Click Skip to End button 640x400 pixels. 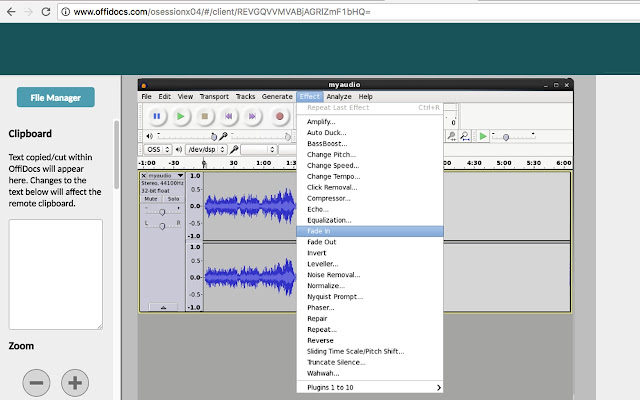pyautogui.click(x=254, y=116)
